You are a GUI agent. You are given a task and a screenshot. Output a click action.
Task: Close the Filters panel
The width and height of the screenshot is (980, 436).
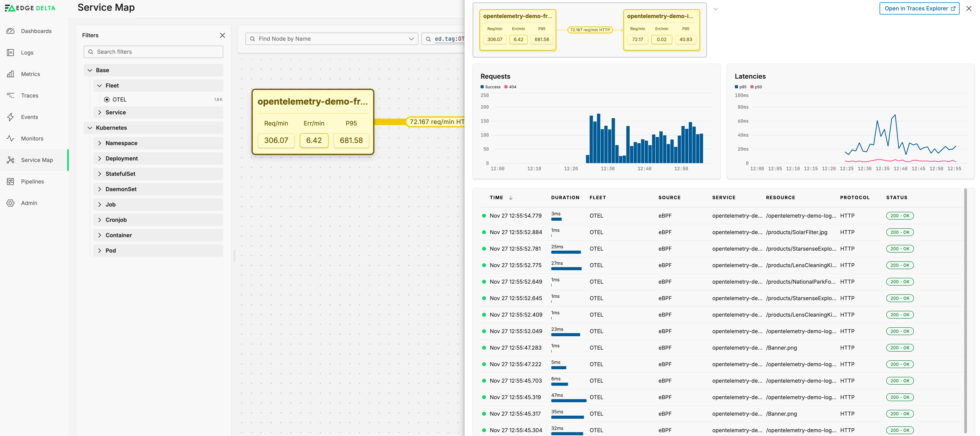click(x=223, y=35)
